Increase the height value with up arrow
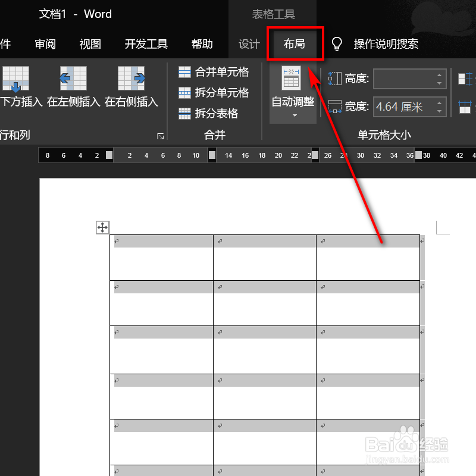Viewport: 476px width, 476px height. [x=439, y=75]
